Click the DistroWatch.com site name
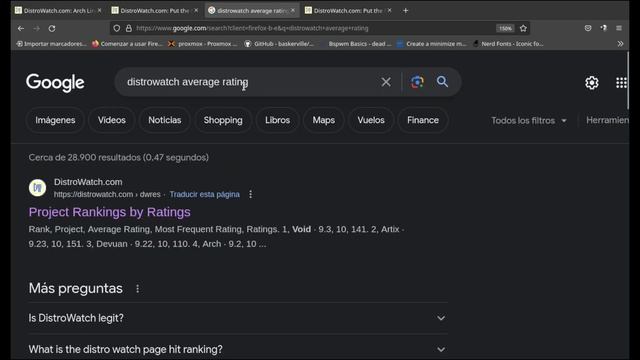 (x=88, y=182)
